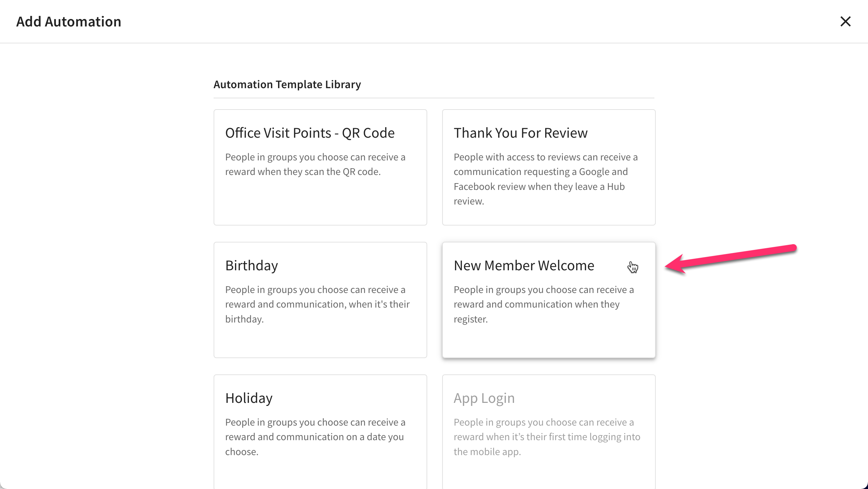Screen dimensions: 868x489
Task: Select the Office Visit Points - QR Code title
Action: pos(310,133)
